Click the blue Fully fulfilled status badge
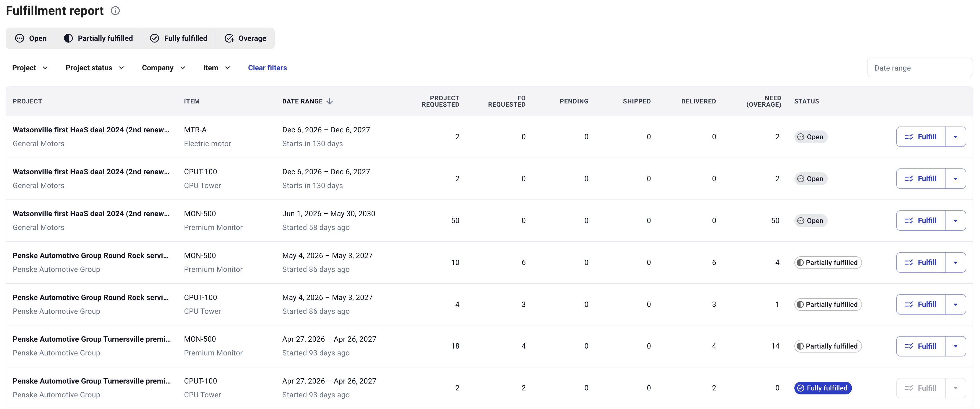 tap(823, 388)
